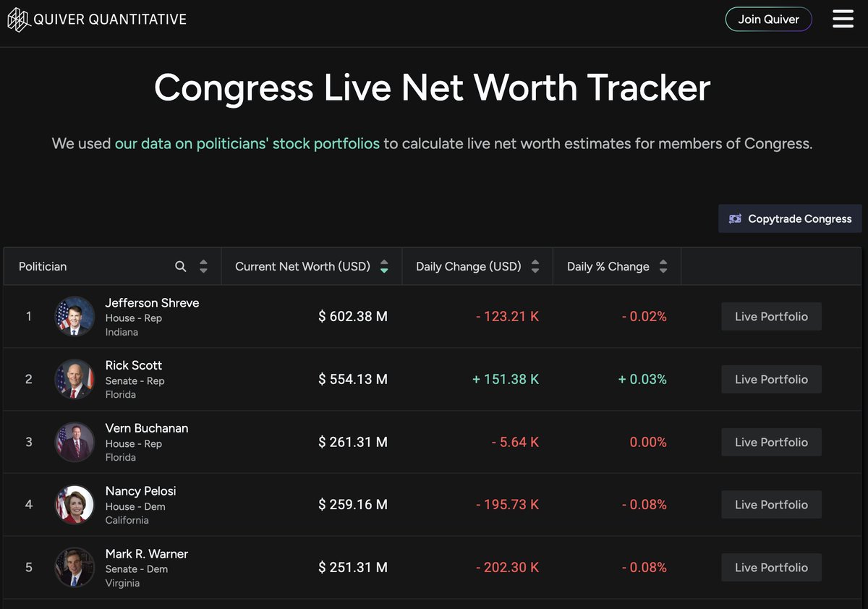Click the money icon on Copytrade Congress
This screenshot has width=868, height=609.
[x=735, y=218]
